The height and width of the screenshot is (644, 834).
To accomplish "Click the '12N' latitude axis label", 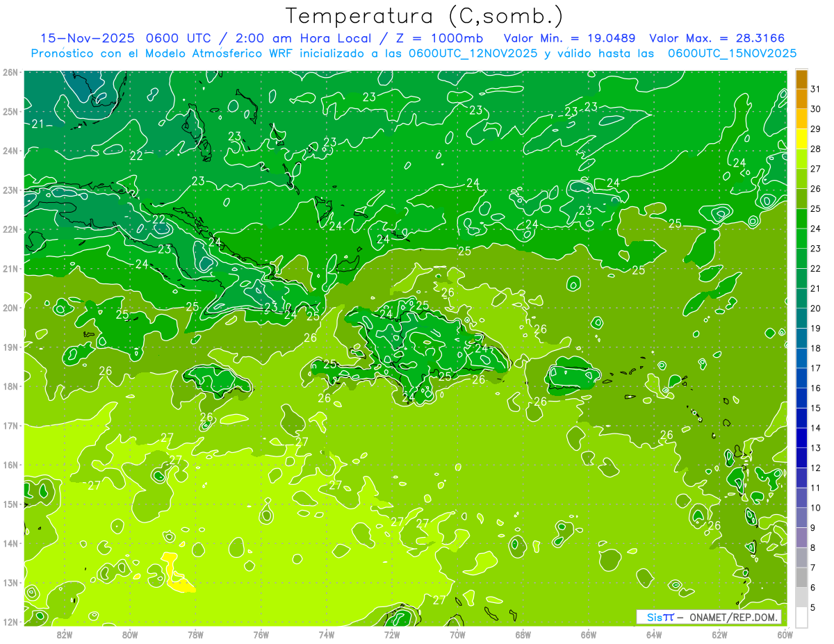I will click(x=10, y=622).
